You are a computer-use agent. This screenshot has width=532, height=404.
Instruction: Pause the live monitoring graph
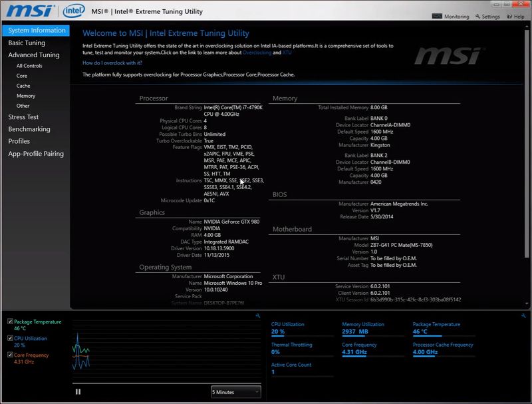[x=77, y=391]
